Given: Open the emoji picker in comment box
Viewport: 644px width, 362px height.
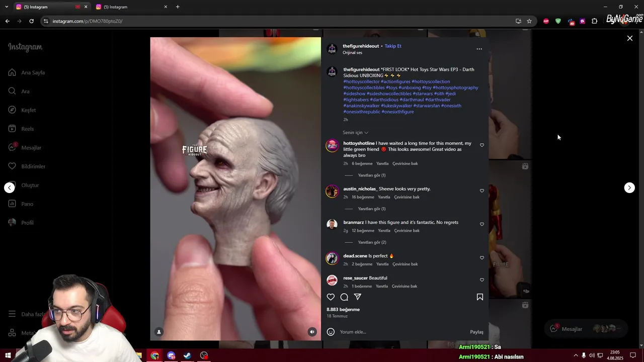Looking at the screenshot, I should click(331, 332).
